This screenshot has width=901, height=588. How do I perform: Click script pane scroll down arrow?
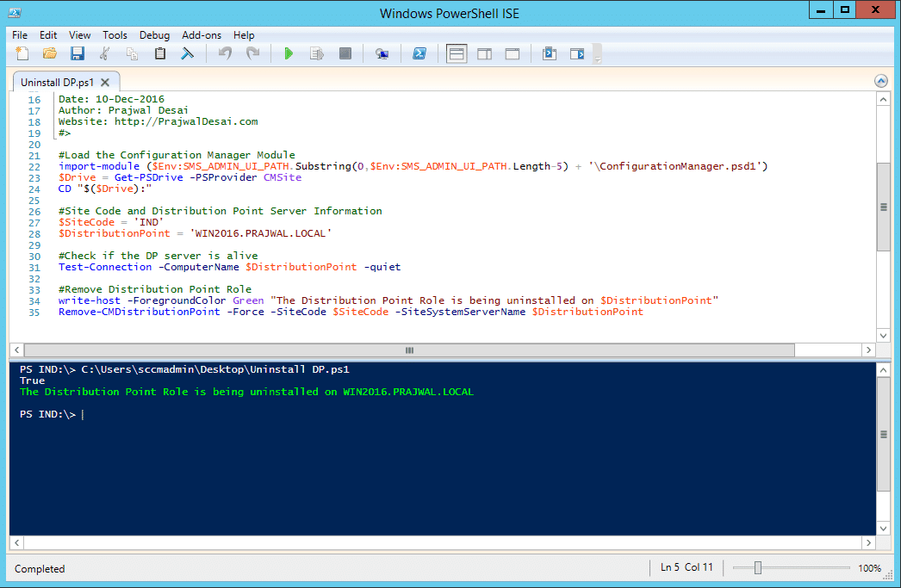(883, 336)
